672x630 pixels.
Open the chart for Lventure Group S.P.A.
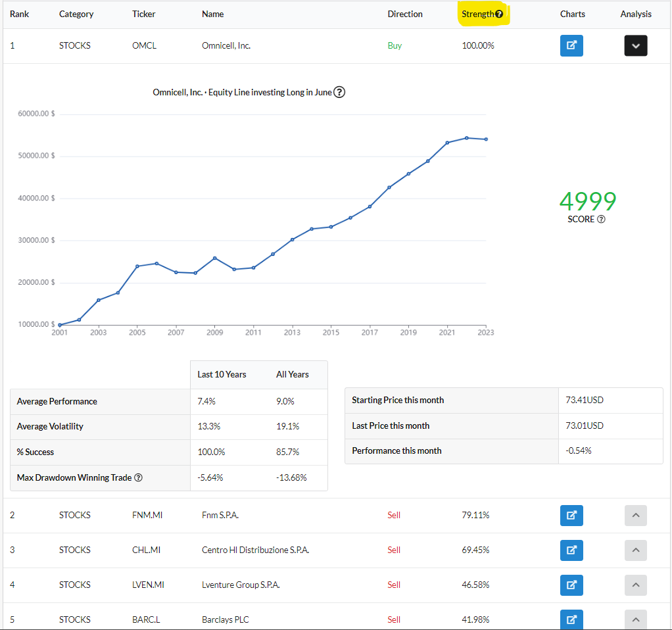point(571,585)
